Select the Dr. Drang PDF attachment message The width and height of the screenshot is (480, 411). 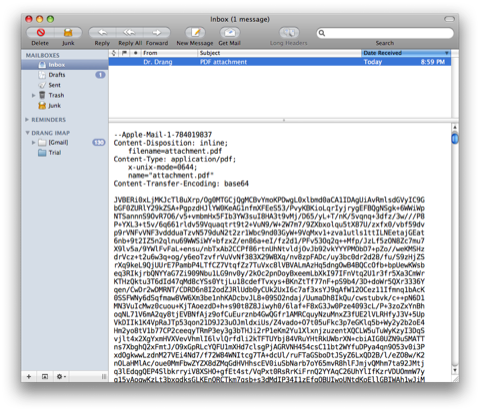(280, 62)
